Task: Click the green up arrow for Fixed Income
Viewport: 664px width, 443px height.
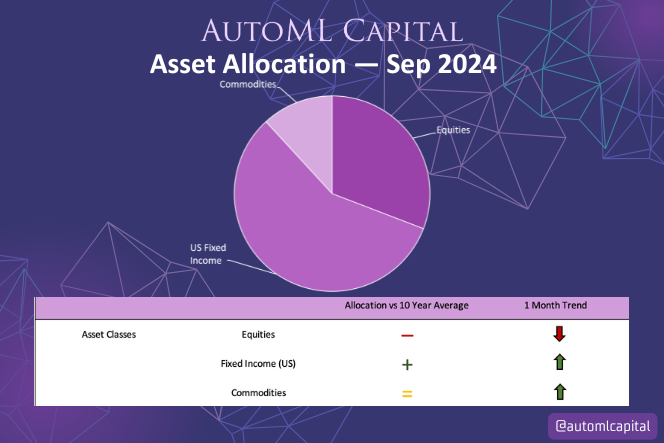Action: click(559, 364)
